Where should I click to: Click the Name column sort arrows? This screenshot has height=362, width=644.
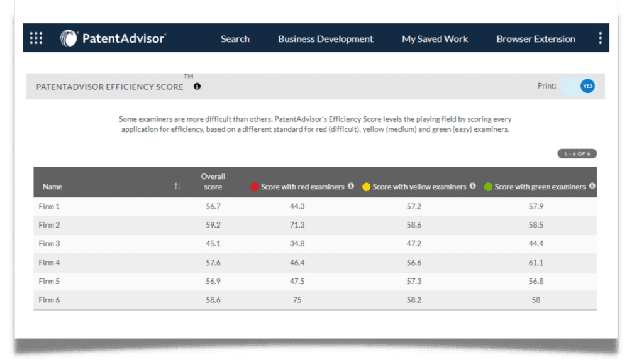[x=177, y=187]
